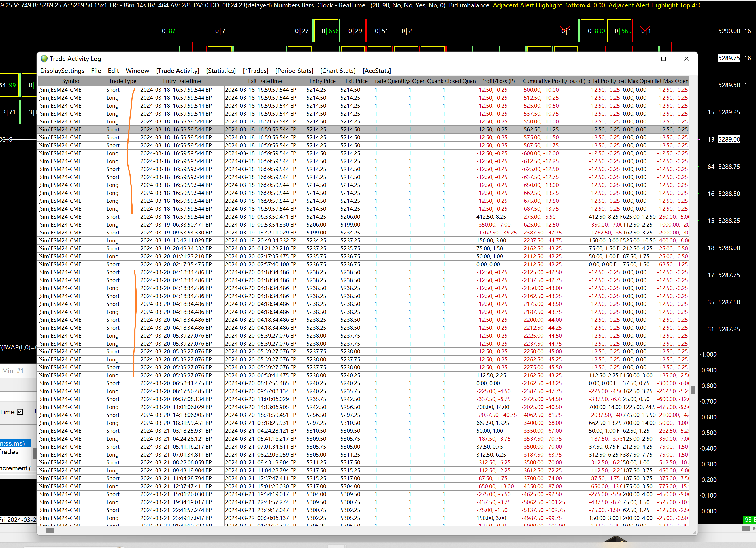The image size is (756, 548).
Task: Open the DisplaySettings menu
Action: pyautogui.click(x=62, y=71)
